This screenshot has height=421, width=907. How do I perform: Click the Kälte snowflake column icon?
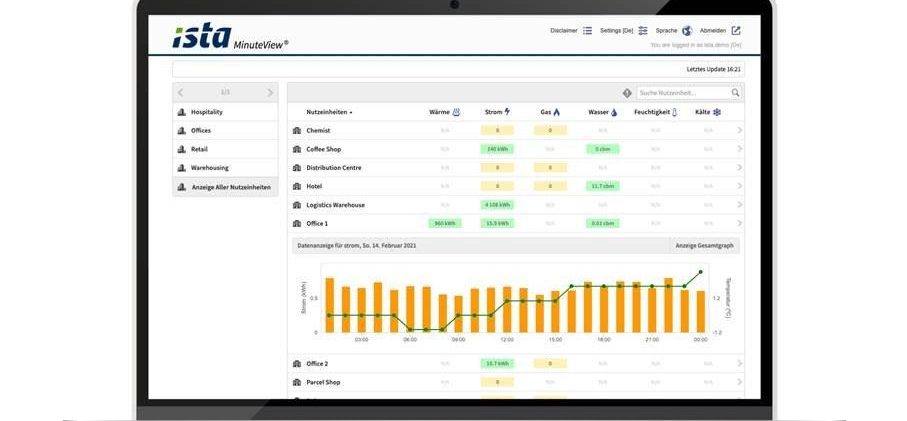pyautogui.click(x=717, y=112)
